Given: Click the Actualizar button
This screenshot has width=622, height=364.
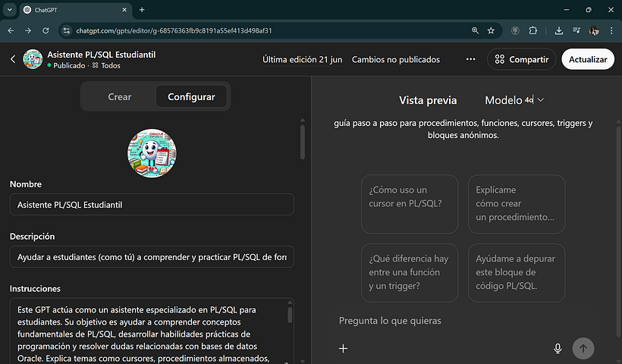Looking at the screenshot, I should [588, 59].
